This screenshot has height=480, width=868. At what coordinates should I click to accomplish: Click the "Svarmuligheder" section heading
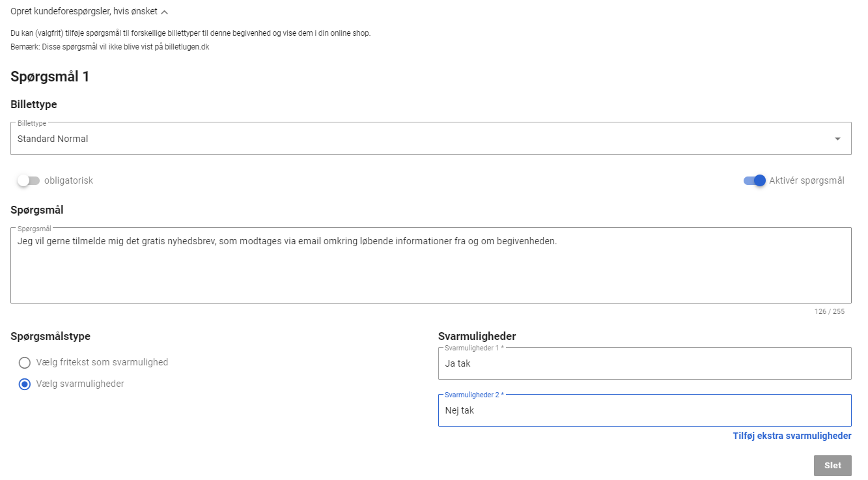477,336
